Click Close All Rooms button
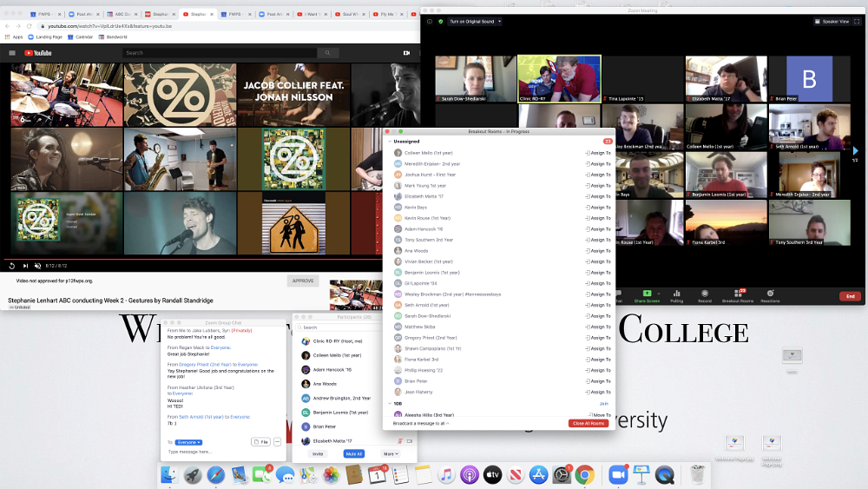Image resolution: width=868 pixels, height=489 pixels. coord(589,423)
